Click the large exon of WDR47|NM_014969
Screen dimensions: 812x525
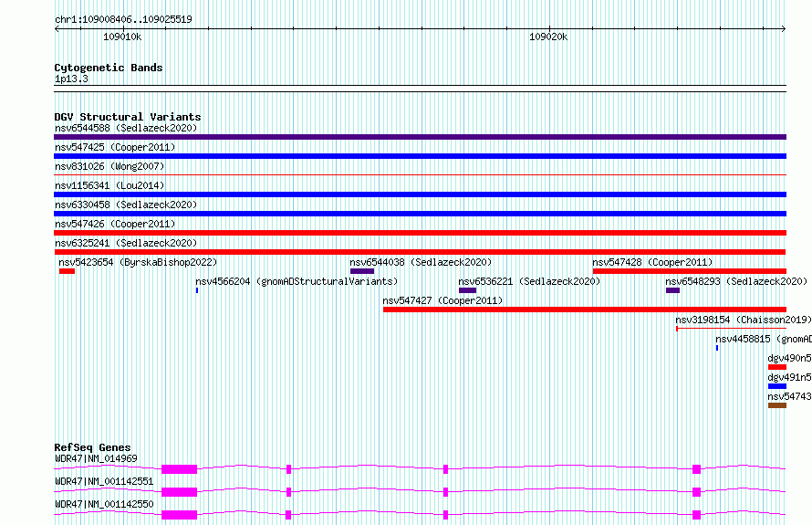click(x=179, y=469)
